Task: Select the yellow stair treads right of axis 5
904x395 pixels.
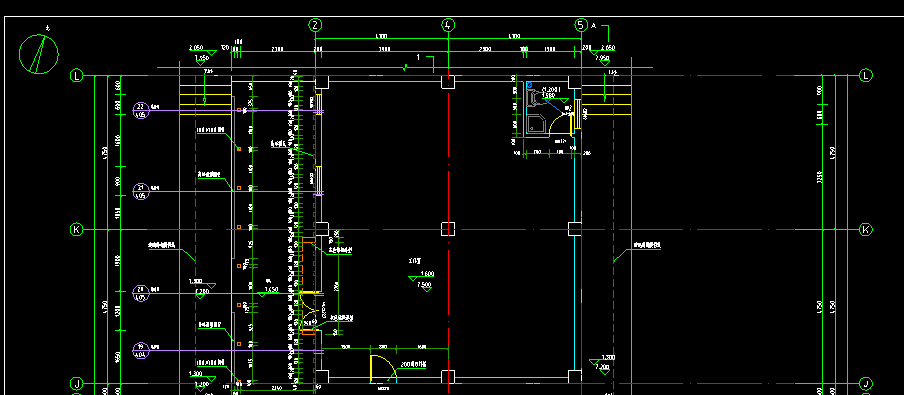Action: point(607,100)
